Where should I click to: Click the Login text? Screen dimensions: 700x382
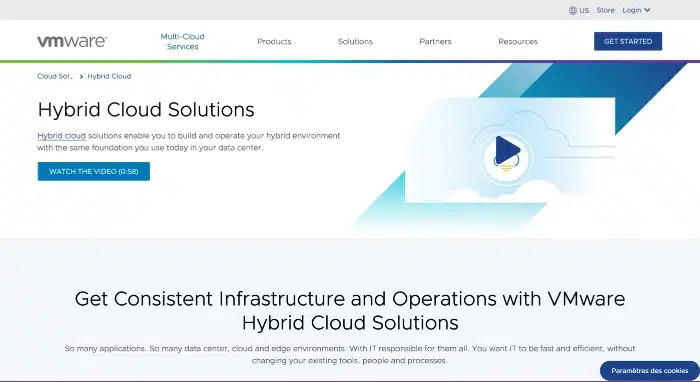click(632, 10)
